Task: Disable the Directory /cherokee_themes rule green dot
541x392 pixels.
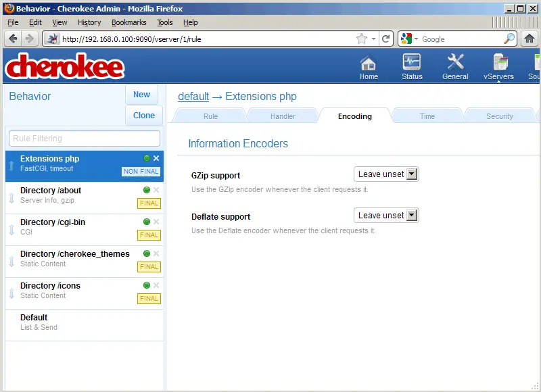Action: coord(147,253)
